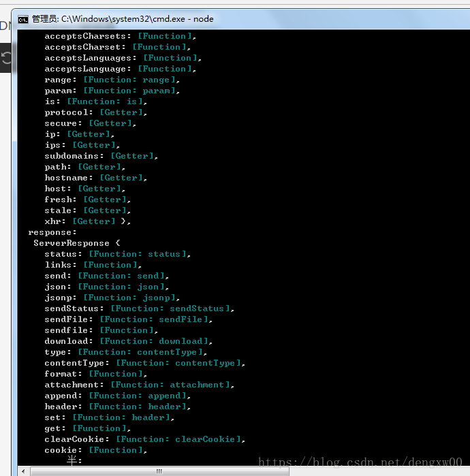Click the line 'clearCookie: [Function: clearCookie],'
The image size is (470, 476).
point(145,440)
